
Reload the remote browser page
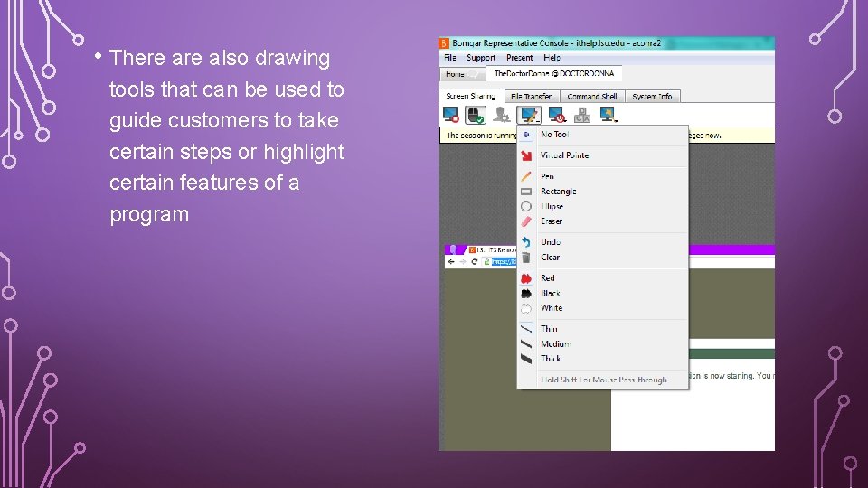point(475,262)
